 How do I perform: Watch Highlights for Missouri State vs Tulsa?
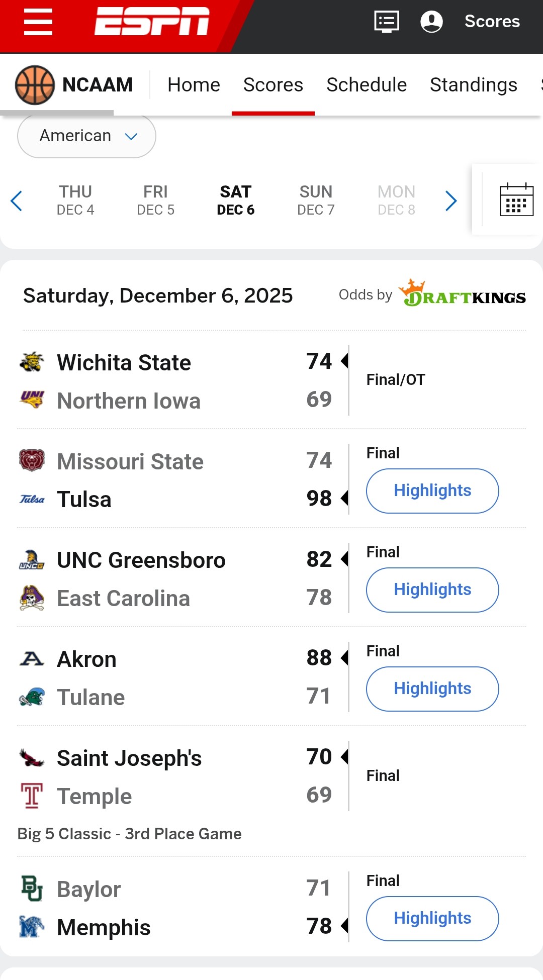(x=432, y=491)
